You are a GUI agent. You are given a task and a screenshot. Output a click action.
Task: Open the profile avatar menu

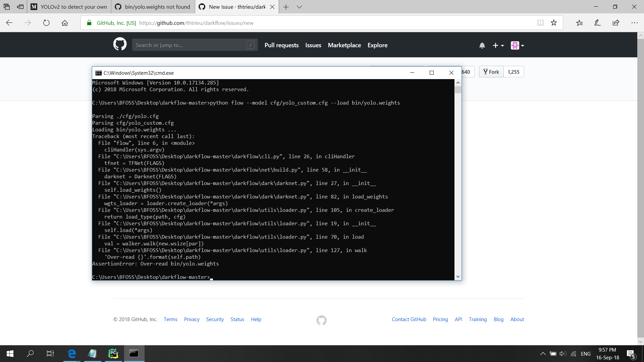[x=517, y=45]
